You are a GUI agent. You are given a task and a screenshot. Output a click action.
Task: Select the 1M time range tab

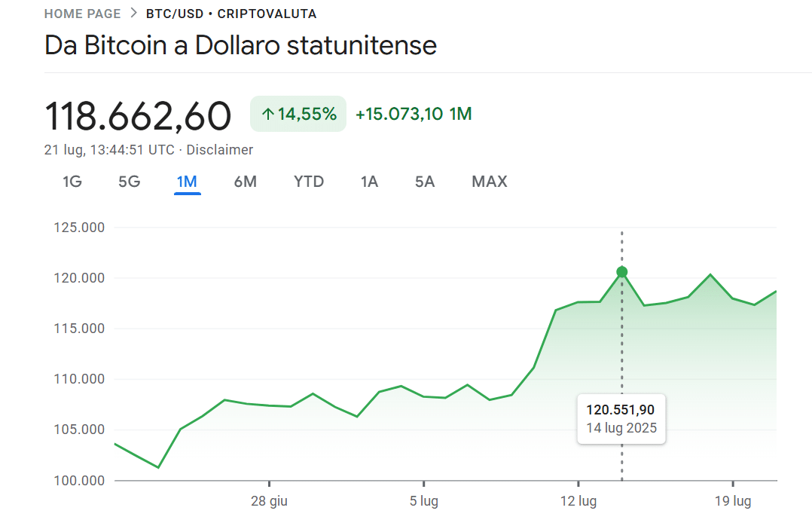pyautogui.click(x=187, y=182)
